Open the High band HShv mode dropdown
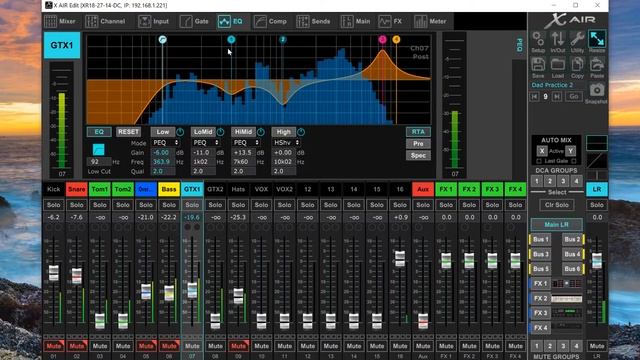The height and width of the screenshot is (360, 640). [x=287, y=142]
